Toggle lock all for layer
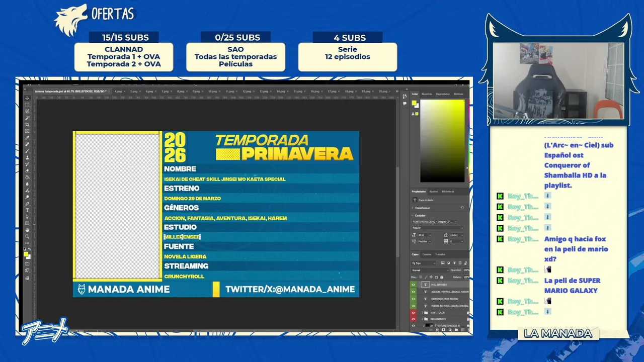This screenshot has height=362, width=644. (442, 277)
